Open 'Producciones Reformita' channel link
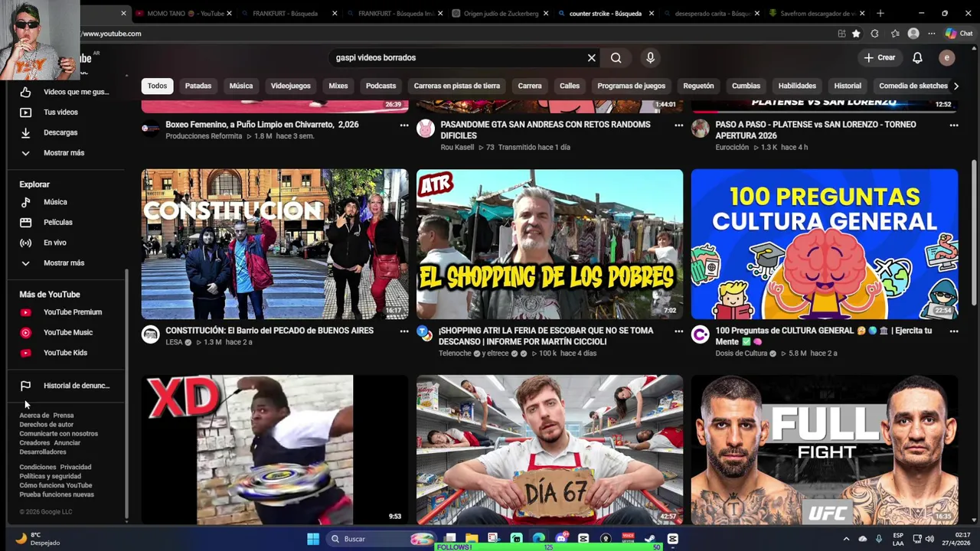 click(x=204, y=136)
